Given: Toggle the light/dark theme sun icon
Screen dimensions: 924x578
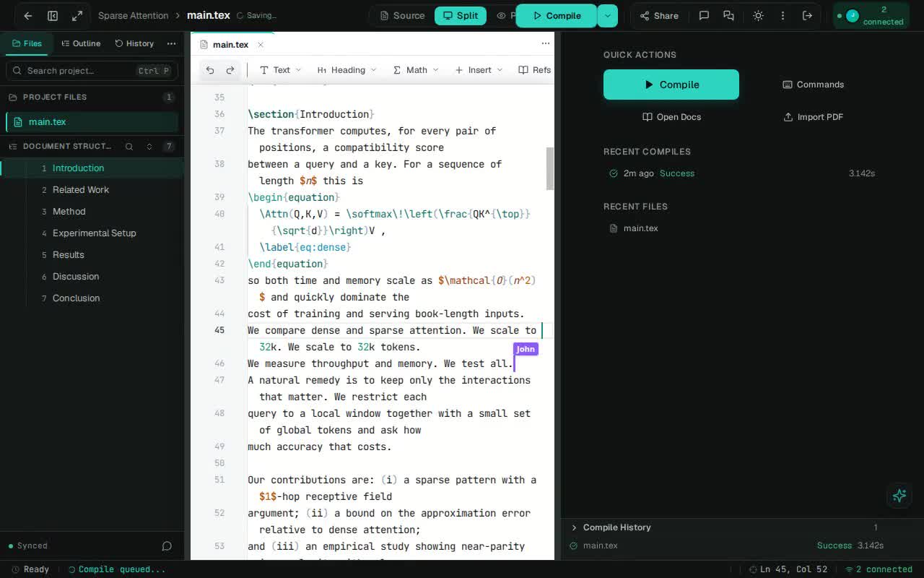Looking at the screenshot, I should point(758,15).
